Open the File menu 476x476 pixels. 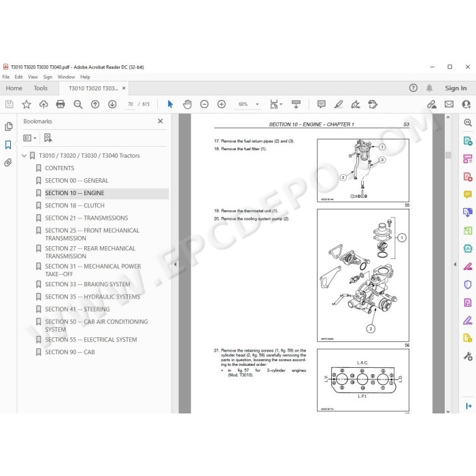click(x=5, y=77)
